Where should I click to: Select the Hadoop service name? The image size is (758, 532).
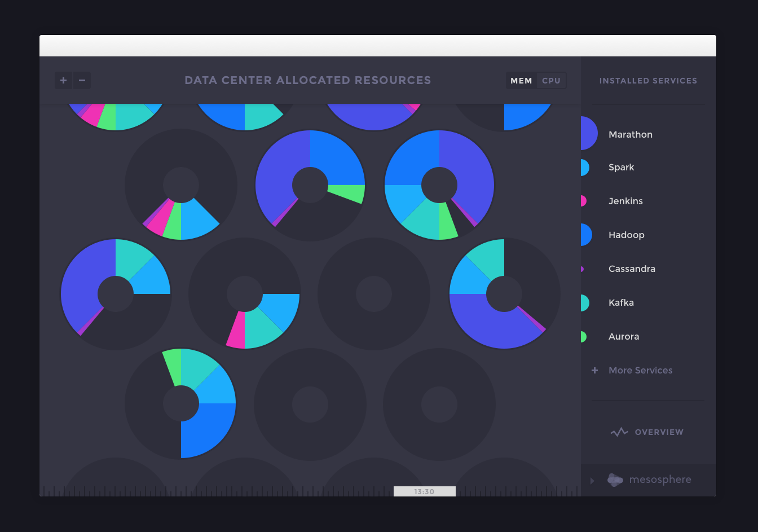coord(626,235)
